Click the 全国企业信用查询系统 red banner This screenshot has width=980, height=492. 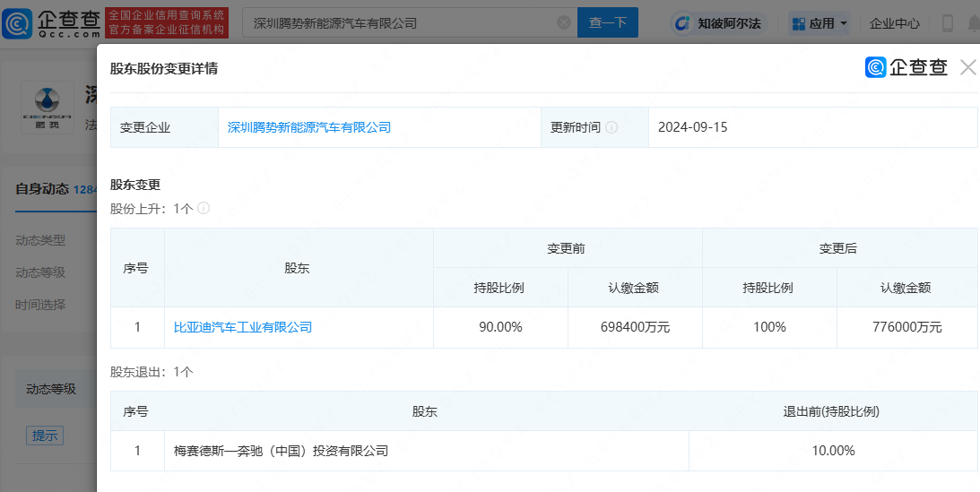(x=167, y=23)
